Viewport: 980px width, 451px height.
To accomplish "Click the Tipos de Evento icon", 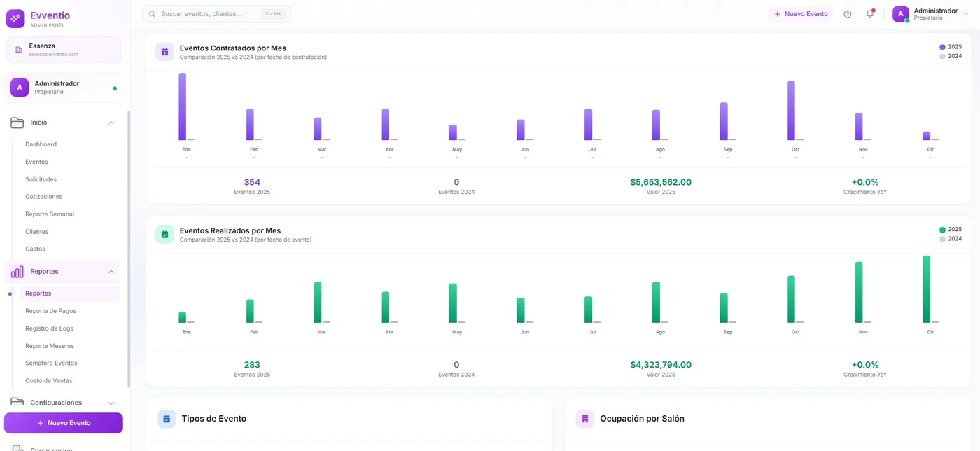I will click(x=167, y=419).
